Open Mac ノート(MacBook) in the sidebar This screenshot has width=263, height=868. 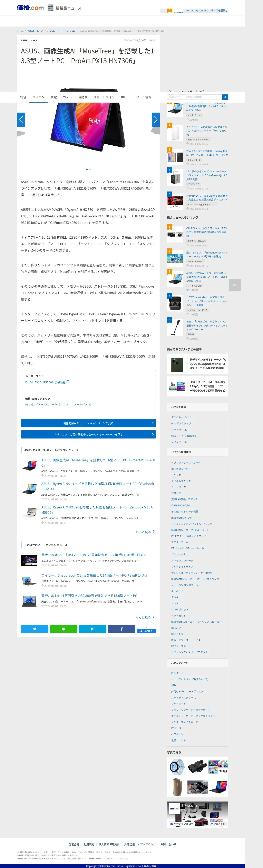183,436
